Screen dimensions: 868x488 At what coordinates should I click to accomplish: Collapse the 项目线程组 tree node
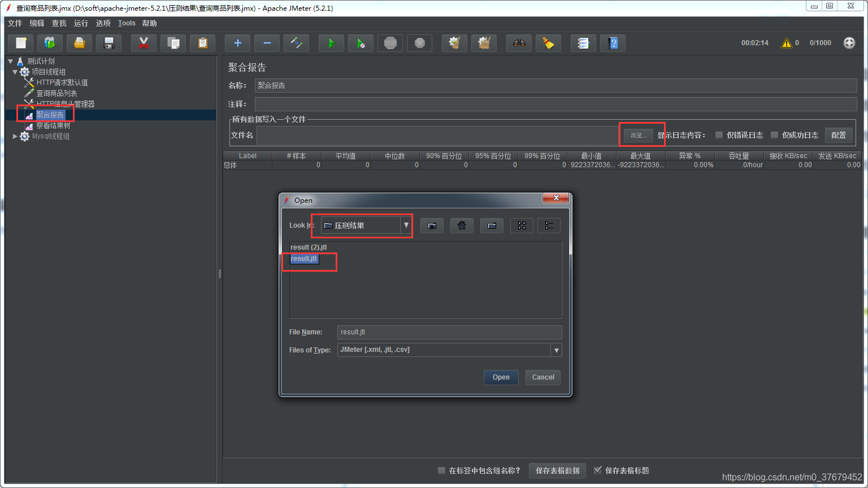(x=15, y=72)
